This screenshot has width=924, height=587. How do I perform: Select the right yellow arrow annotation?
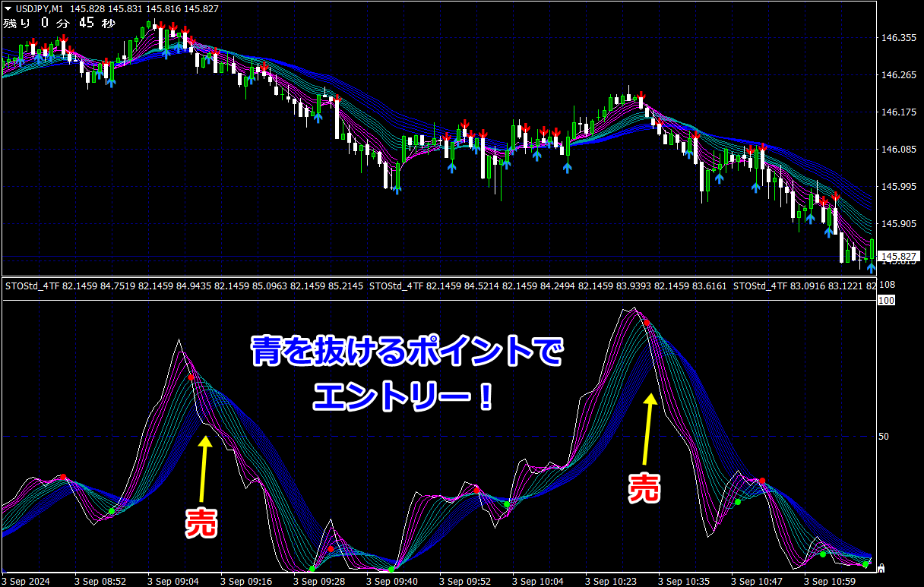tap(648, 428)
